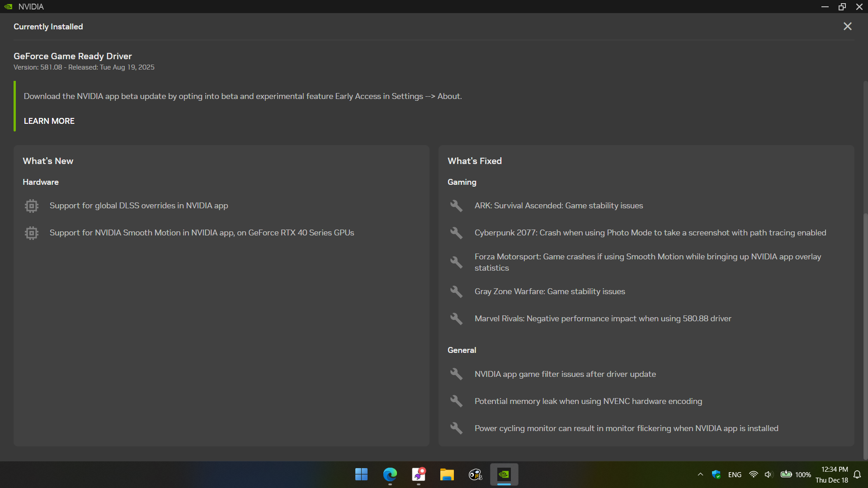Open the ENG language input switcher
The image size is (868, 488).
pyautogui.click(x=735, y=474)
